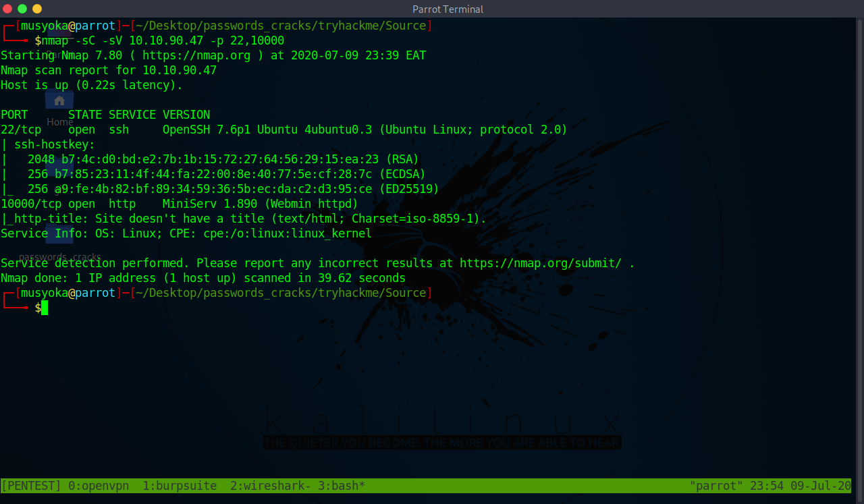Select the active tmux window 3:bash*

342,486
